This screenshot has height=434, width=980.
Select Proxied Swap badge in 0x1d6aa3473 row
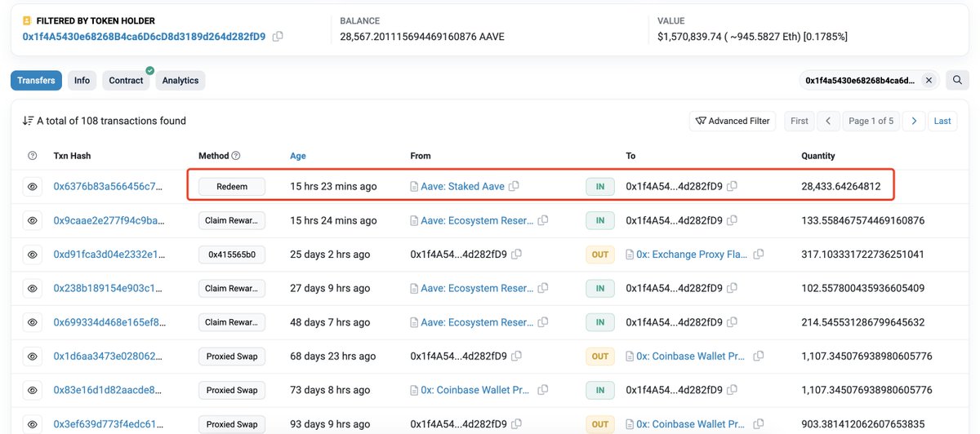coord(232,356)
